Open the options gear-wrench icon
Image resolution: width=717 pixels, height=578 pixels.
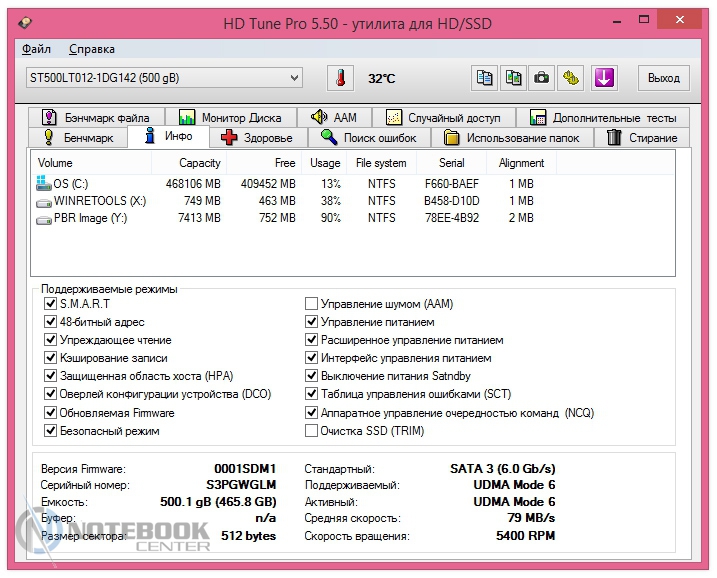pos(570,78)
